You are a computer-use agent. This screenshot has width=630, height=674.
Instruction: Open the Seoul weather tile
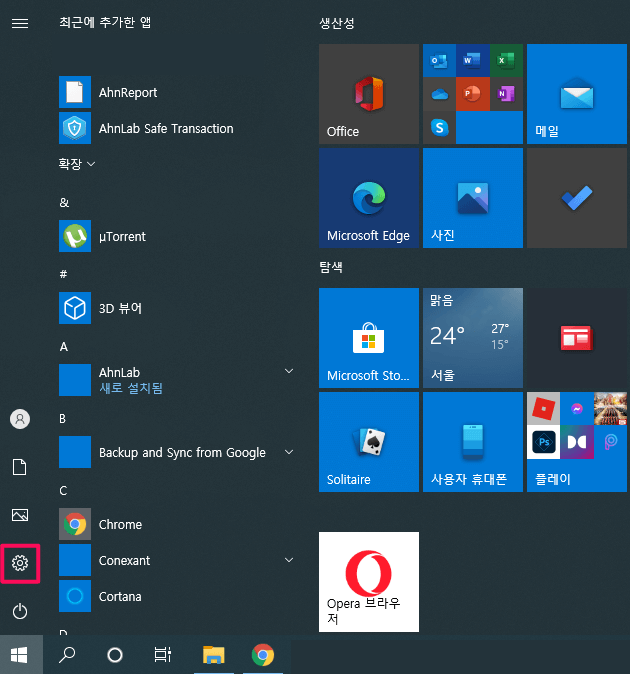click(x=473, y=338)
